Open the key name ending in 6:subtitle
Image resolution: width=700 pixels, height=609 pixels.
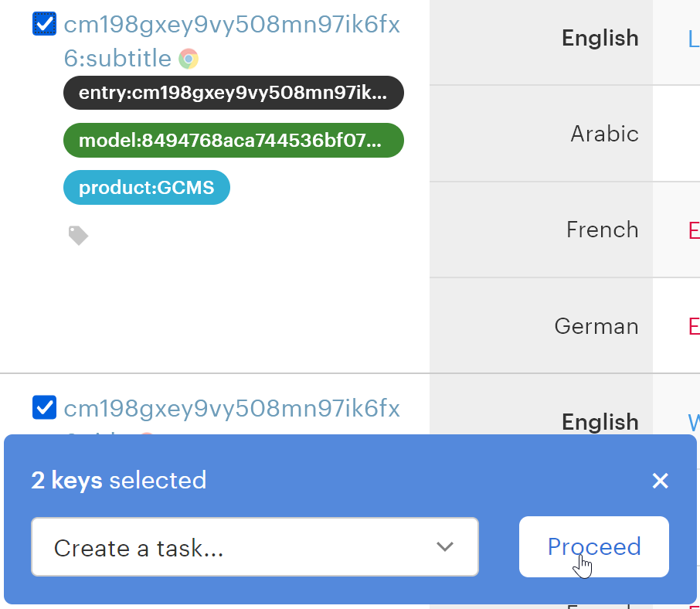click(x=232, y=41)
